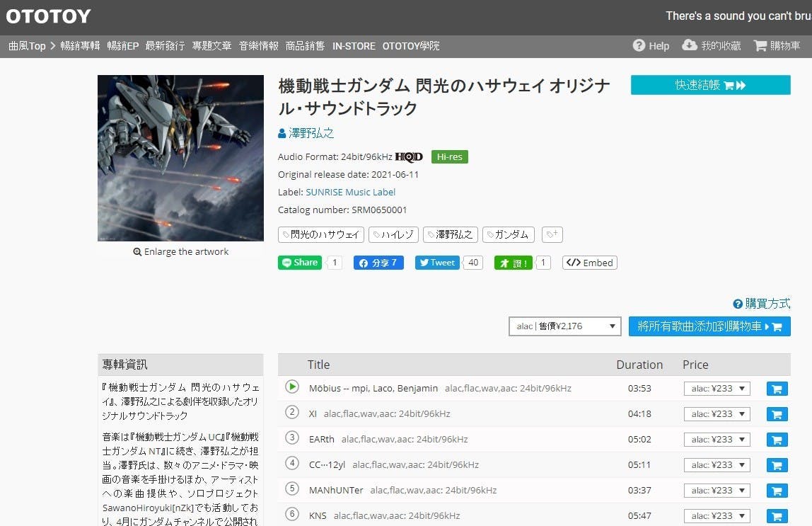Open the Help page

[651, 45]
